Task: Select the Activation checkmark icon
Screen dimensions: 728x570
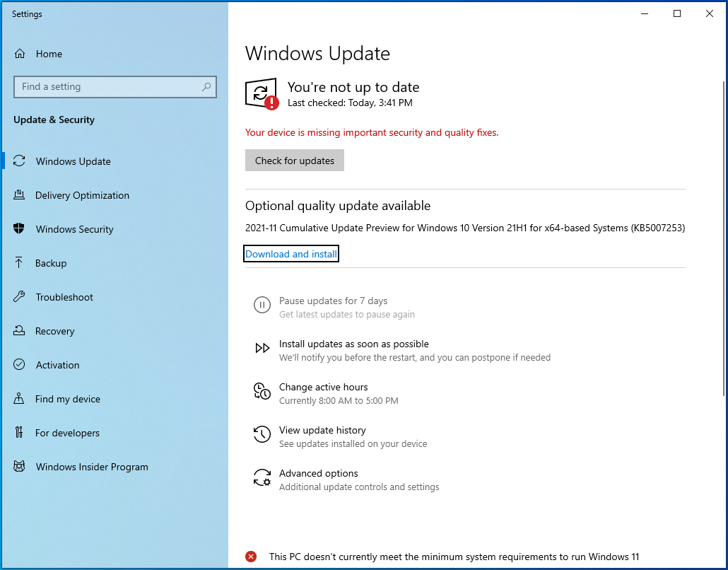Action: click(20, 365)
